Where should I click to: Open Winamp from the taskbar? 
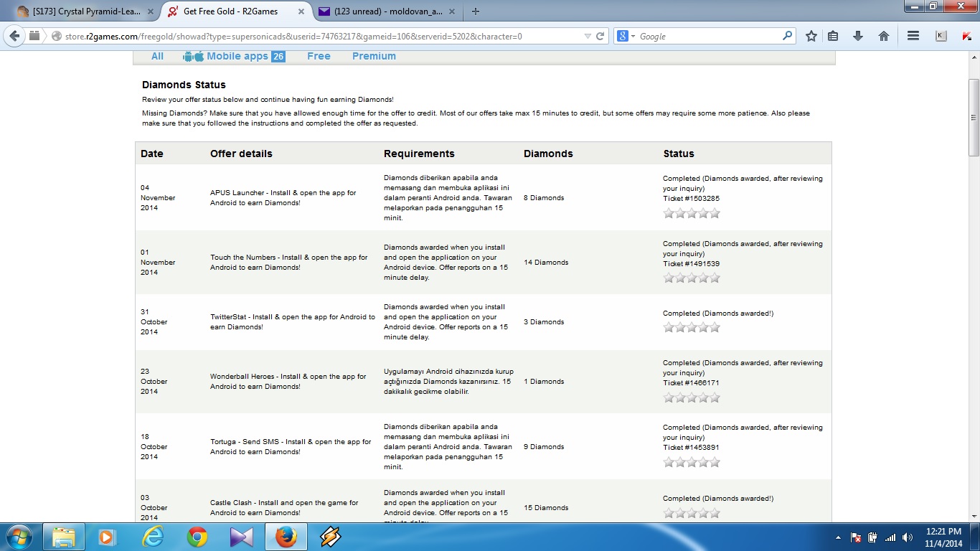[330, 537]
